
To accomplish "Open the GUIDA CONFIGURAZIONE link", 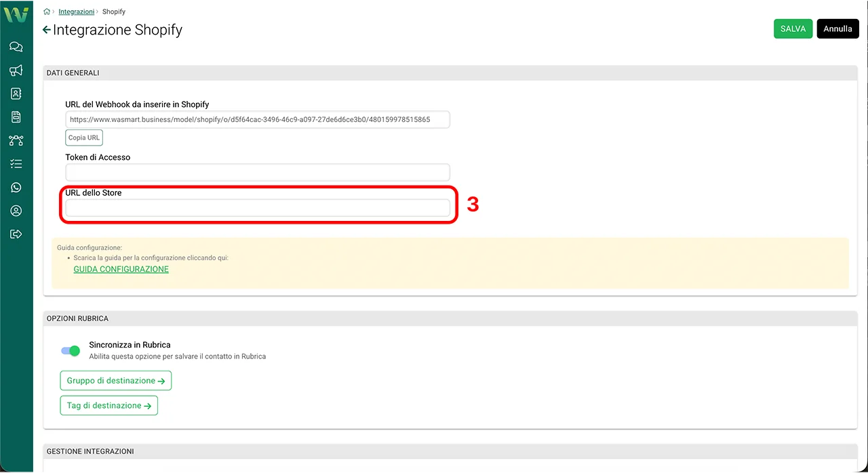I will [121, 269].
